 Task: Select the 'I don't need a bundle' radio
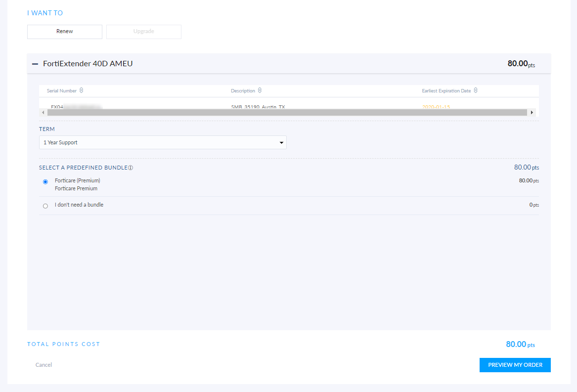(x=45, y=206)
